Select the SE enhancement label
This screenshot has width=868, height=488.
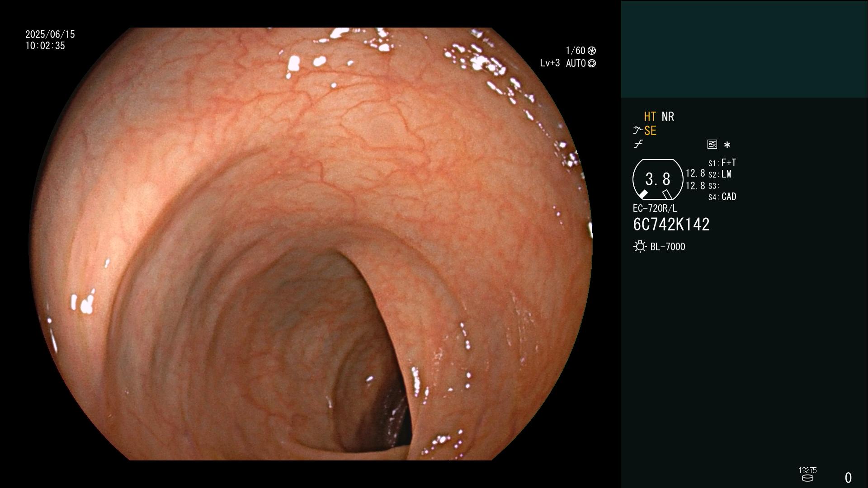coord(650,131)
